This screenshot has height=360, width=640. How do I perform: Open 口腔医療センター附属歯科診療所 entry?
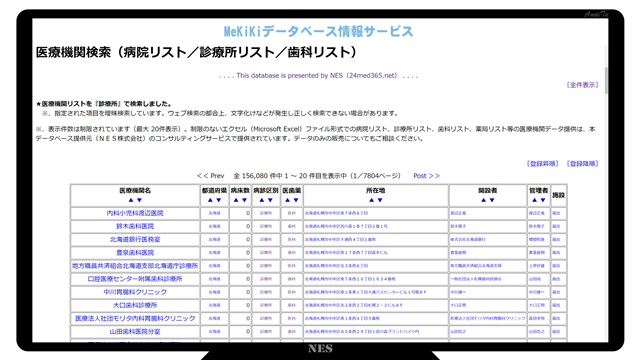pos(135,279)
